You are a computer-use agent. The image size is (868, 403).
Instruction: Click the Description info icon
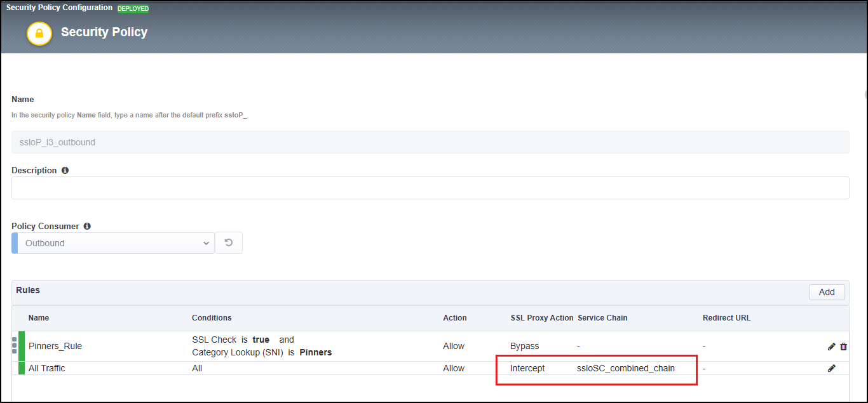coord(65,171)
